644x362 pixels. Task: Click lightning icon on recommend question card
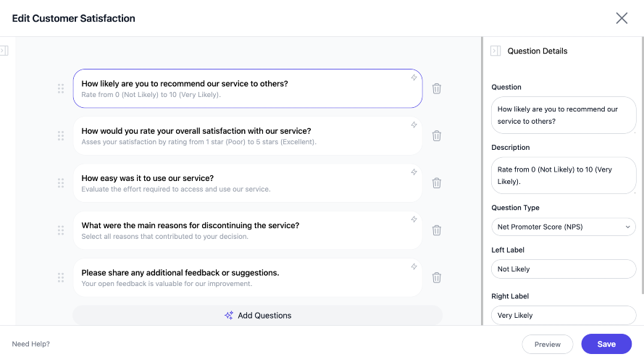click(x=414, y=77)
